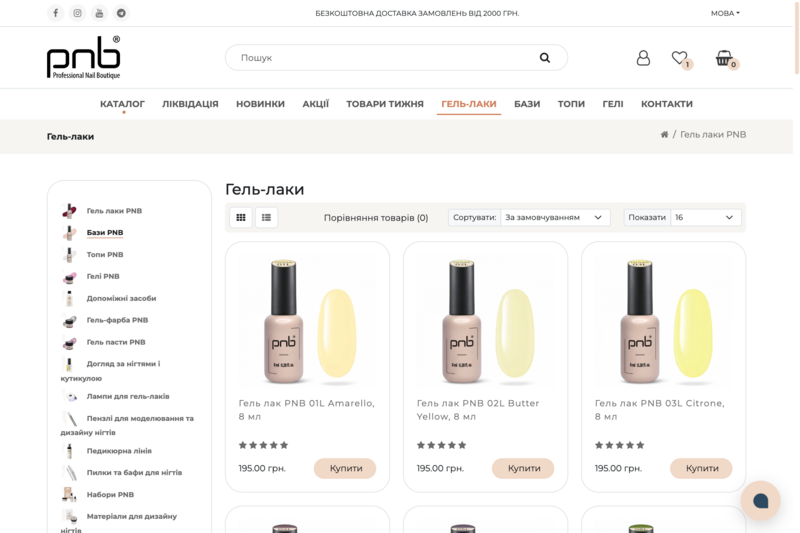800x533 pixels.
Task: Expand the МОВА language dropdown
Action: coord(725,13)
